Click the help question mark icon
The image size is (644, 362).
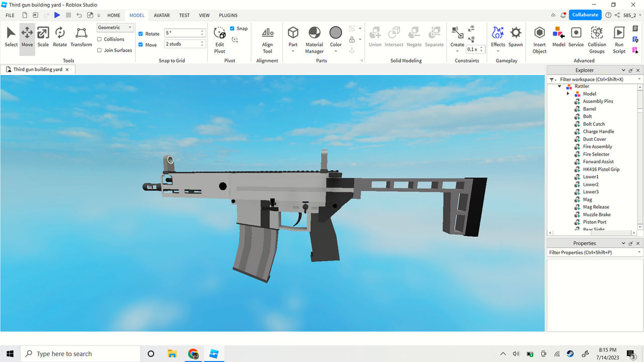point(608,15)
